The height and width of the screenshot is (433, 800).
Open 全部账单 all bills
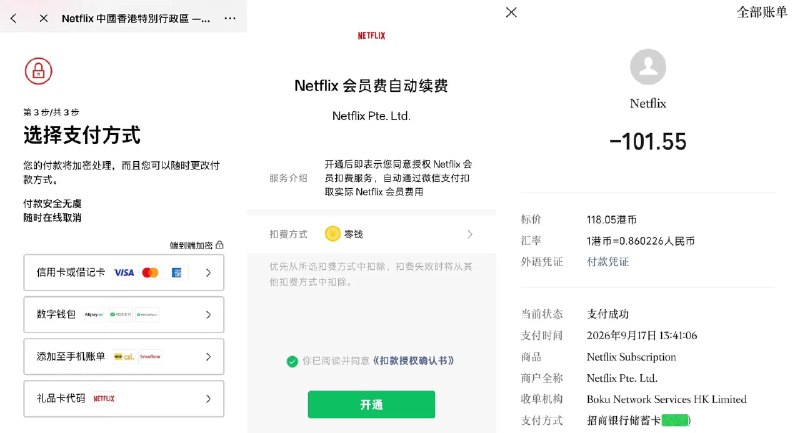pyautogui.click(x=762, y=12)
